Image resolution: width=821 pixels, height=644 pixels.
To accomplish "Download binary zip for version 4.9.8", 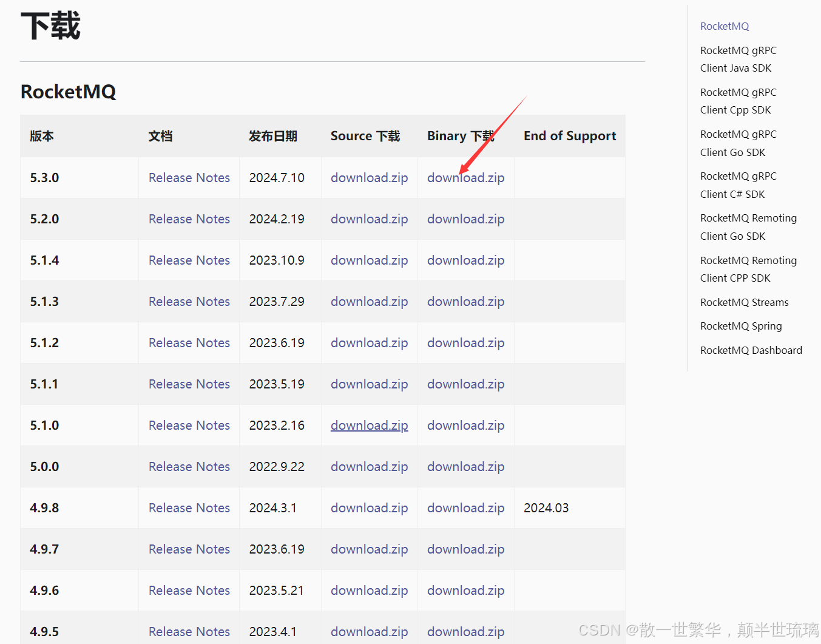I will 465,508.
